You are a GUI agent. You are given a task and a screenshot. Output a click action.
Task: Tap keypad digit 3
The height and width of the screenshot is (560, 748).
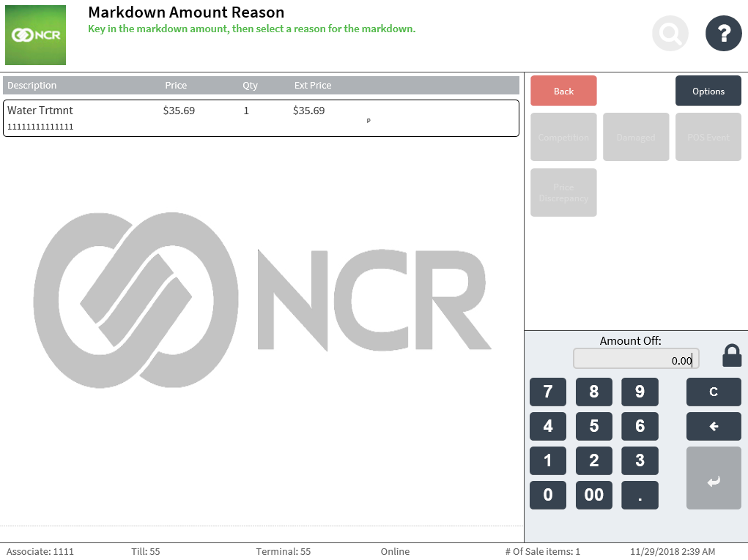point(640,460)
